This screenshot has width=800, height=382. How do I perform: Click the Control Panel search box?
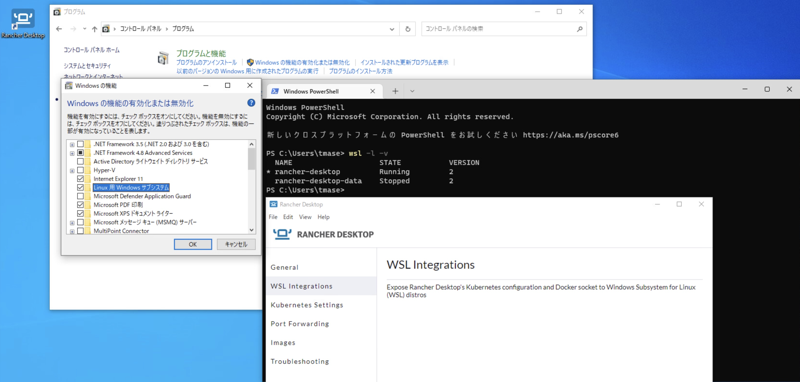coord(504,29)
